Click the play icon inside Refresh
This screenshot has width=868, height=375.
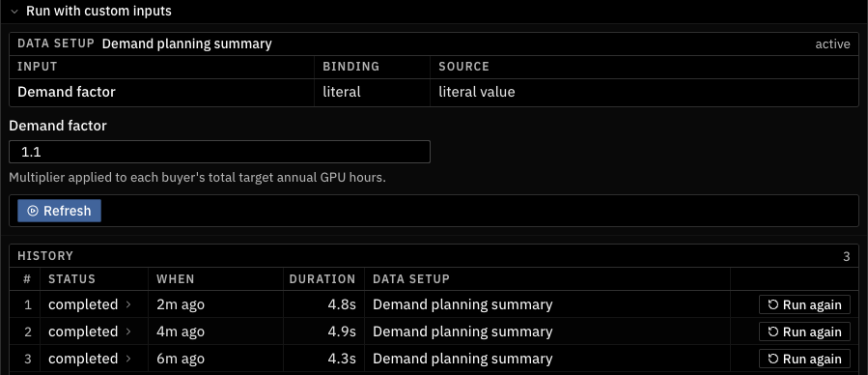click(x=33, y=211)
